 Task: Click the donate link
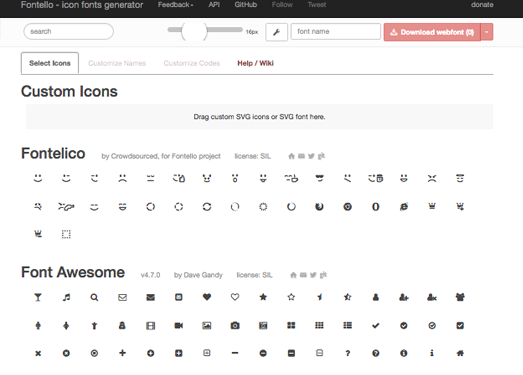pyautogui.click(x=482, y=5)
